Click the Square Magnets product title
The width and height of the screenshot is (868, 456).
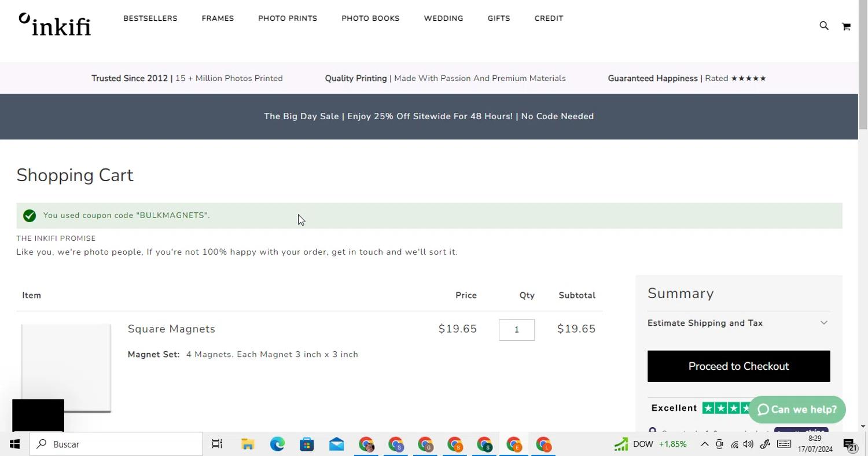pos(171,329)
